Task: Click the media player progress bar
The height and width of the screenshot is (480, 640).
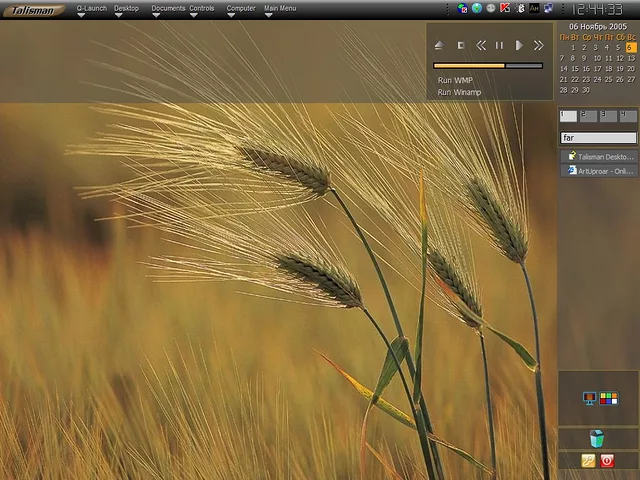Action: (488, 66)
